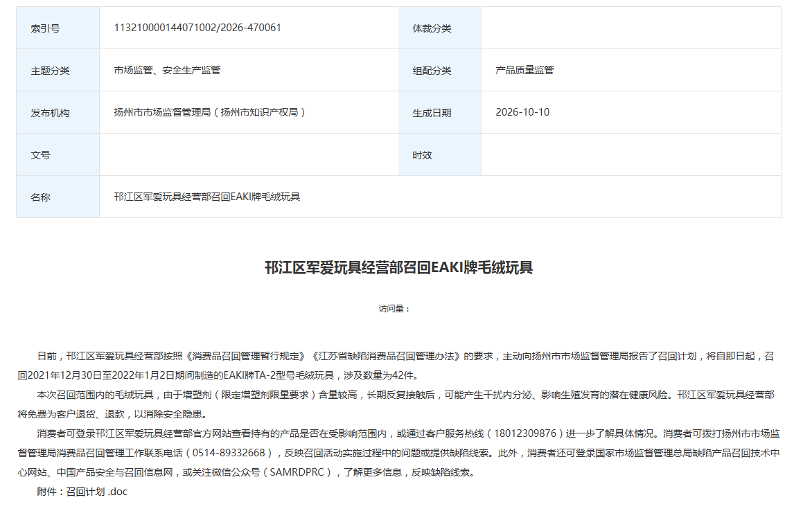The image size is (812, 520).
Task: Select the value 产品质量监管
Action: click(x=524, y=71)
